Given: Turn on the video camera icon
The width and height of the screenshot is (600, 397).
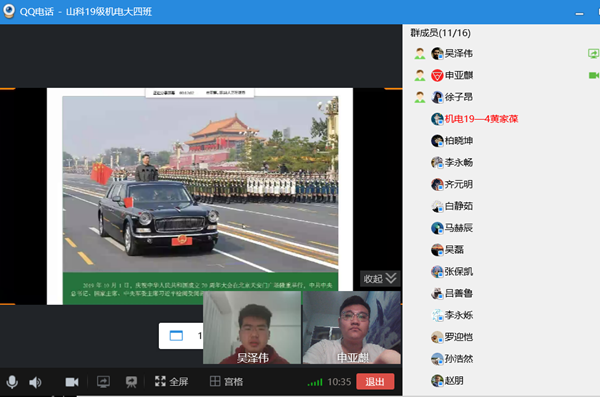Looking at the screenshot, I should pyautogui.click(x=72, y=382).
